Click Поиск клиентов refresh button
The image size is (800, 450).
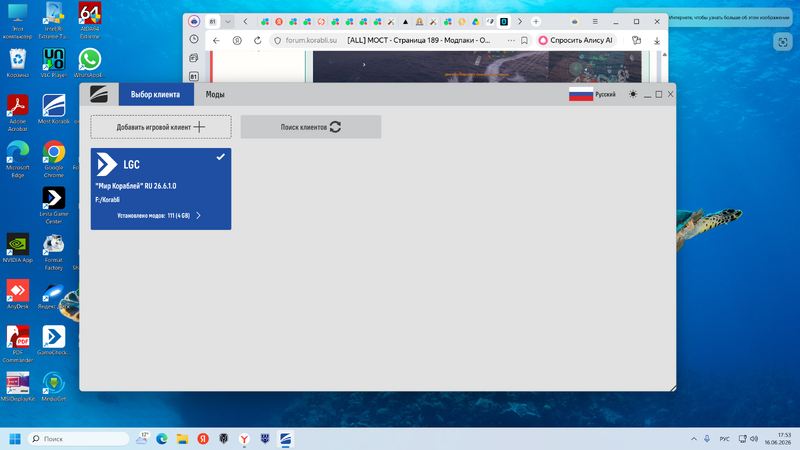311,127
